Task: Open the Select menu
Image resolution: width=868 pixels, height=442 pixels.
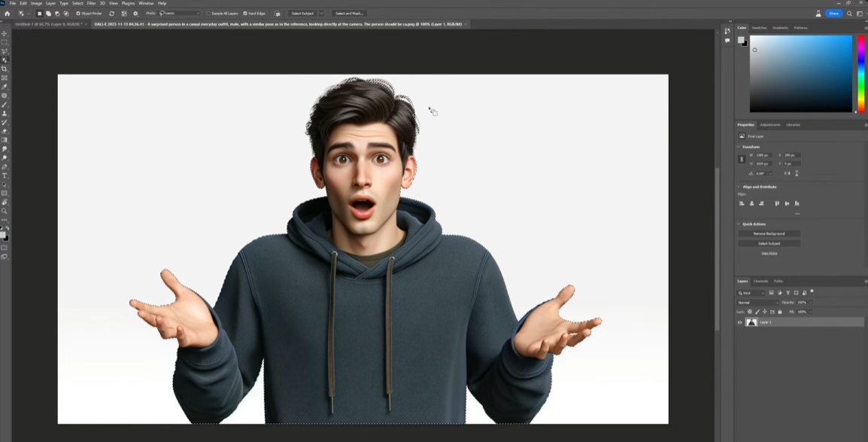Action: (77, 3)
